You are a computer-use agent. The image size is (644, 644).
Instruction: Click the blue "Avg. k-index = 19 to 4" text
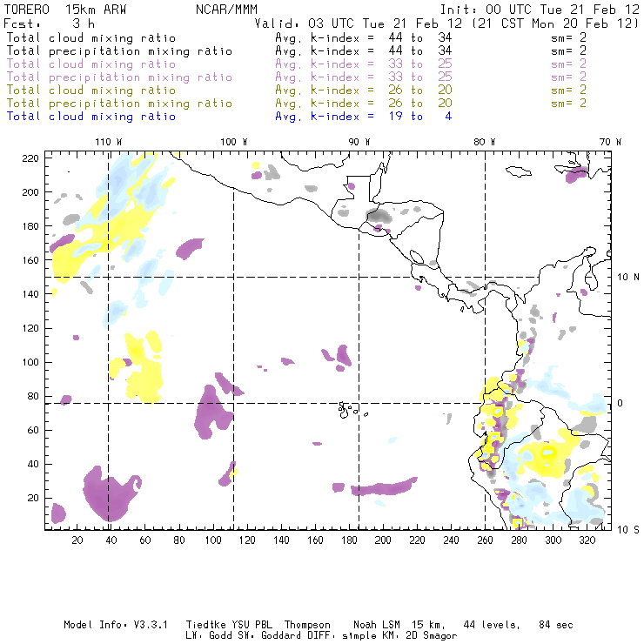coord(364,117)
